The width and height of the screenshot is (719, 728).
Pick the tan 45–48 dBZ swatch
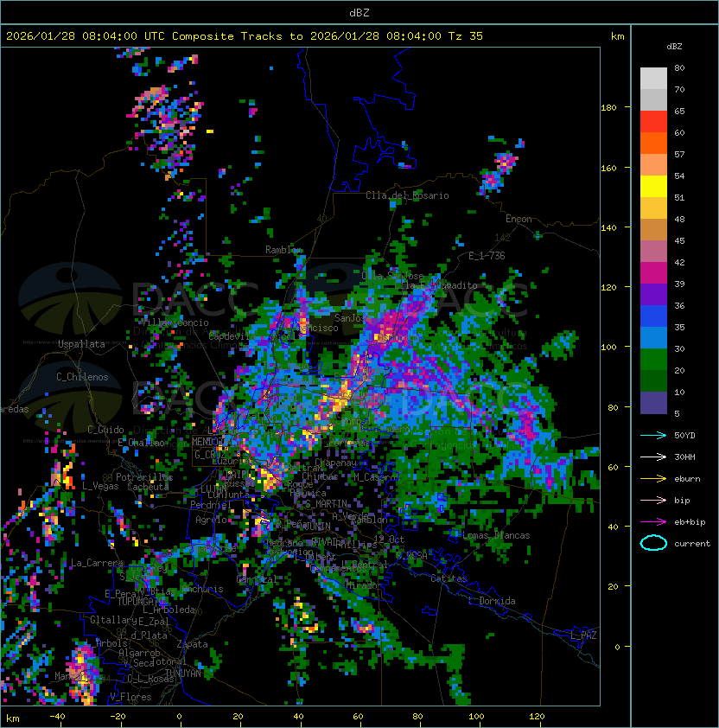pos(653,229)
